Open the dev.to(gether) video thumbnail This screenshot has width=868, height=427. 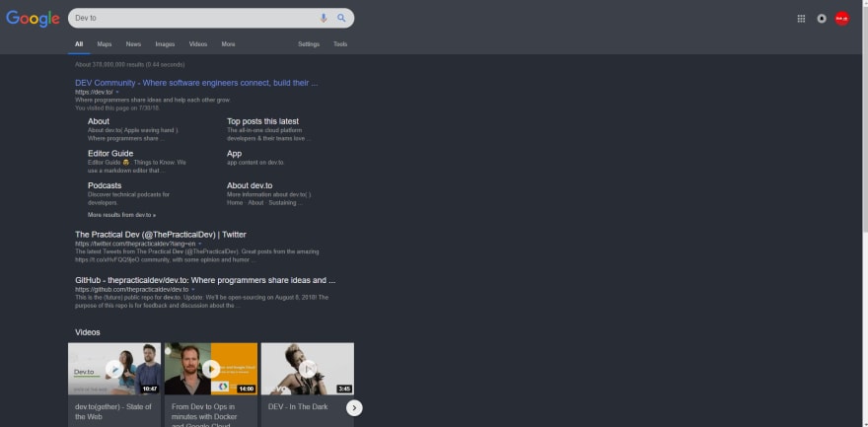click(x=114, y=369)
